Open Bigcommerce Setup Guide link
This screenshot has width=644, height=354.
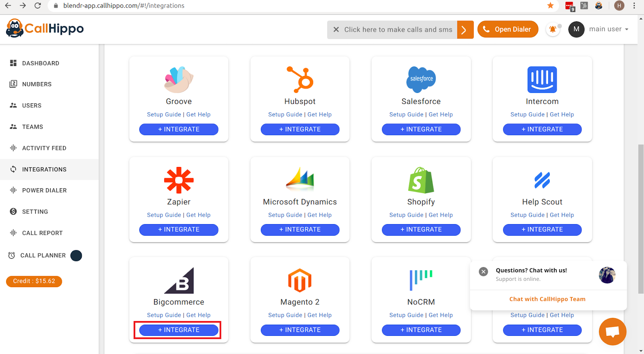(164, 315)
